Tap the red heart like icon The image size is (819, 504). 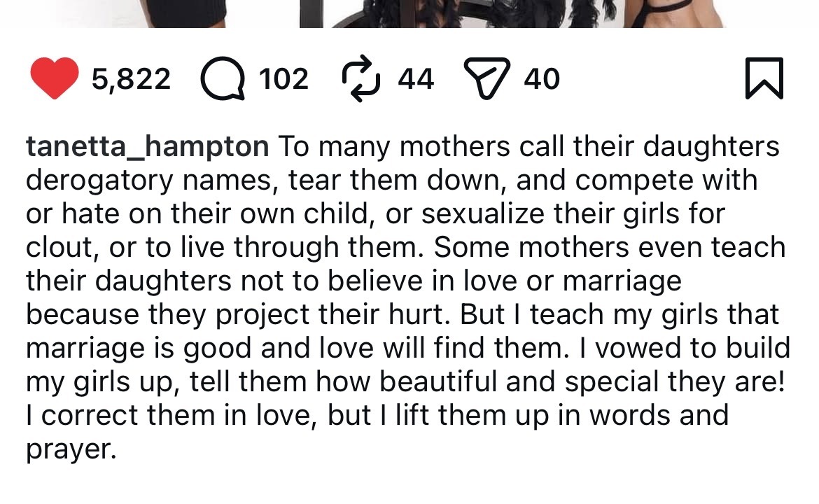(54, 79)
